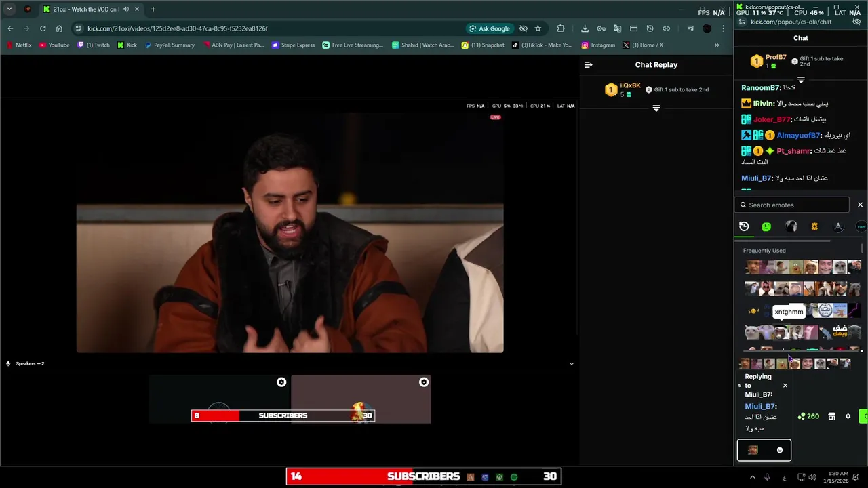
Task: Open the YouTube bookmark
Action: 54,45
